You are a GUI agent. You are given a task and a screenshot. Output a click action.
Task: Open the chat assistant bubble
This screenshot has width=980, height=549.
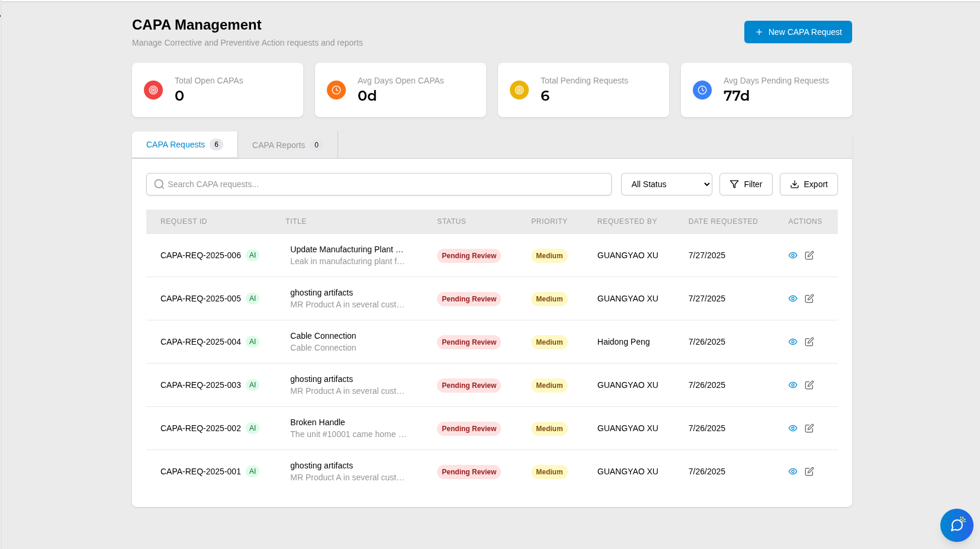(956, 525)
